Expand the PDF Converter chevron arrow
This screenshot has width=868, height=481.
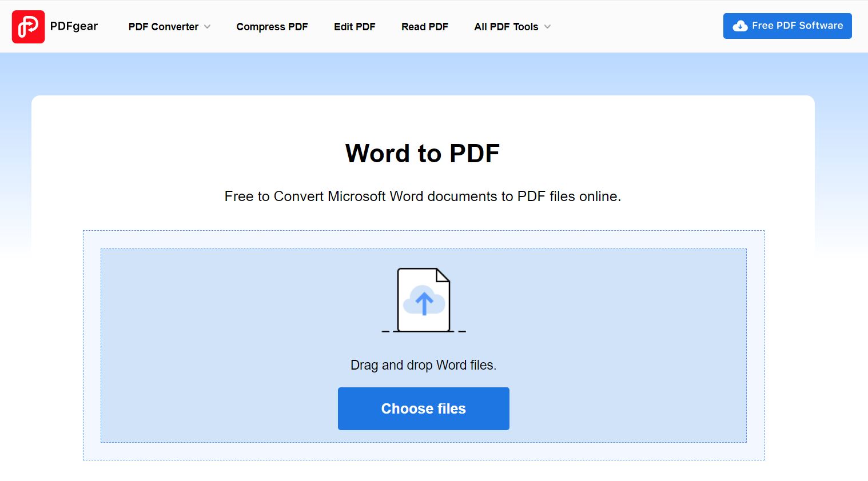click(208, 27)
